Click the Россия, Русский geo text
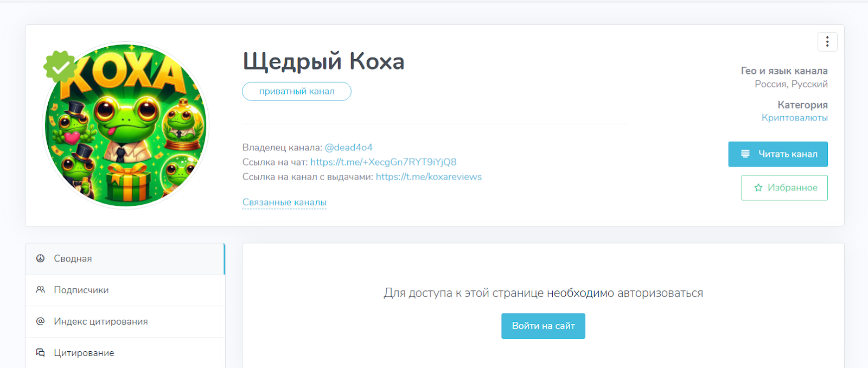Screen dimensions: 868x368 (x=791, y=84)
